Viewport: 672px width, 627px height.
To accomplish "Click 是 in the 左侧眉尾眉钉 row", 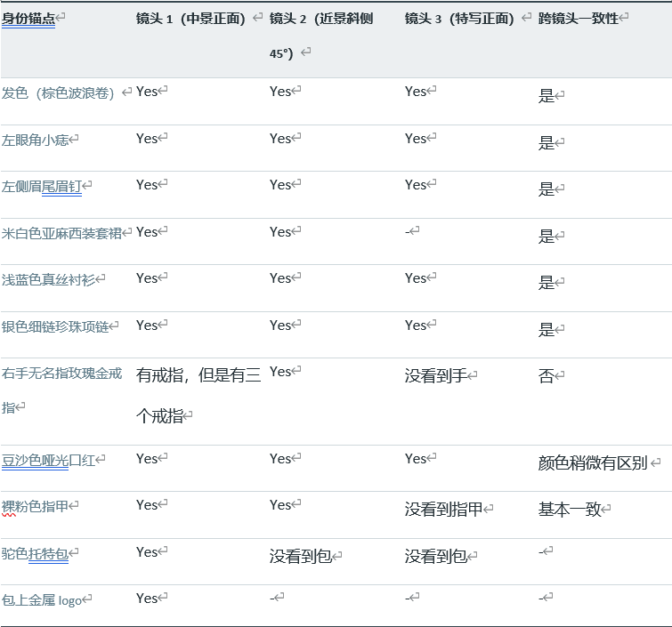I will click(x=547, y=189).
